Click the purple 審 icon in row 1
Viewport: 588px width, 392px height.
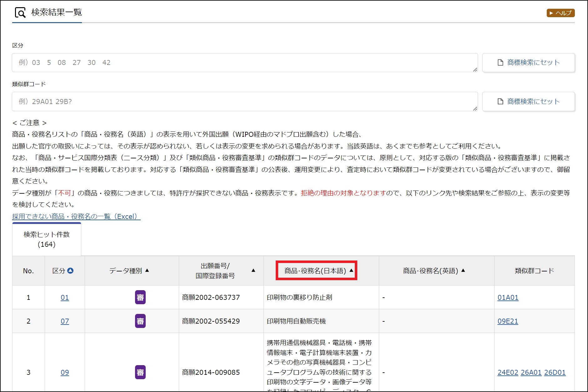pyautogui.click(x=140, y=297)
